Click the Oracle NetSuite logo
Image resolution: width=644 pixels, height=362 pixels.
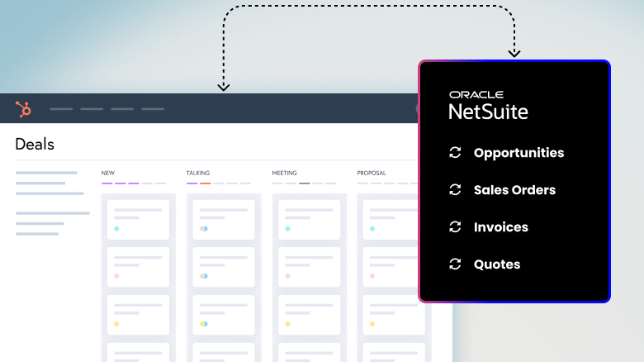point(488,105)
